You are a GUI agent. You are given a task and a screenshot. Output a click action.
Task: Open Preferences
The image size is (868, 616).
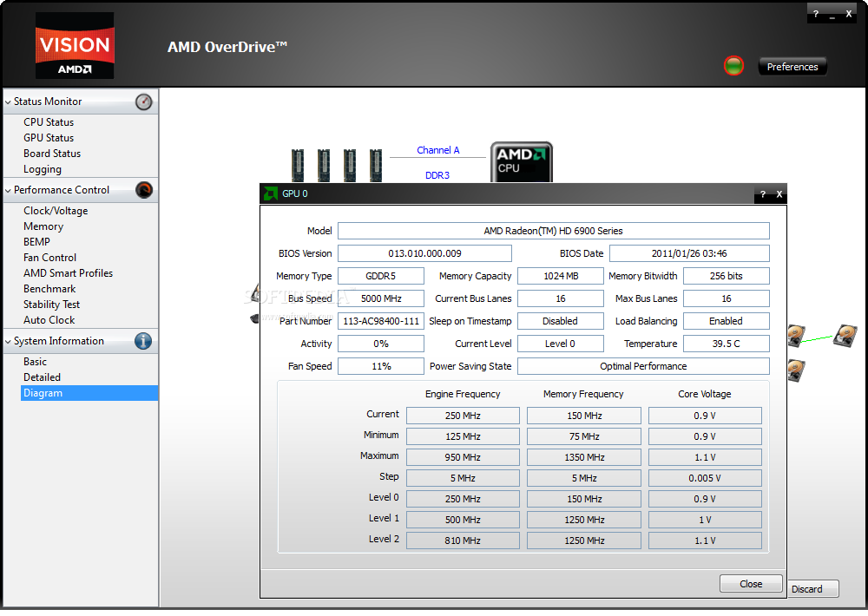click(x=792, y=67)
